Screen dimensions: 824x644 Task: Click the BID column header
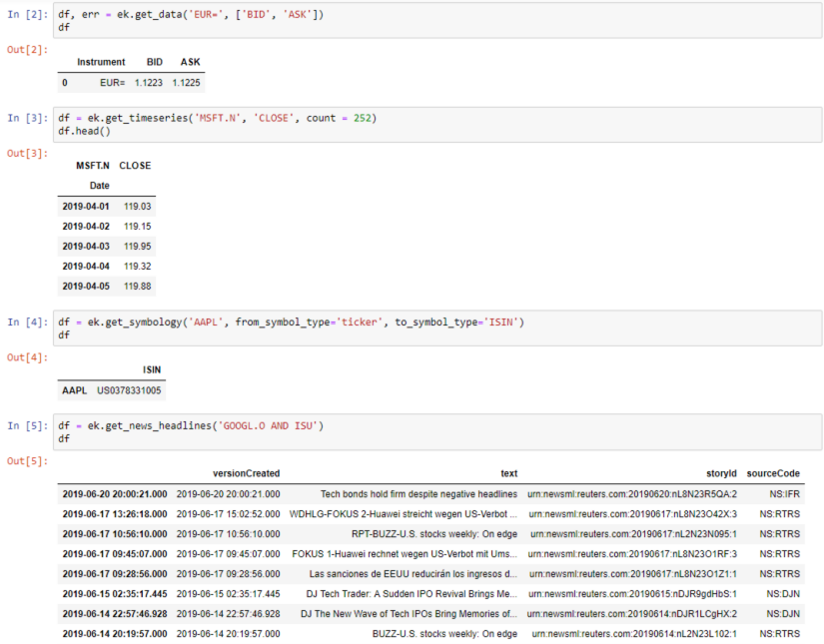(154, 62)
